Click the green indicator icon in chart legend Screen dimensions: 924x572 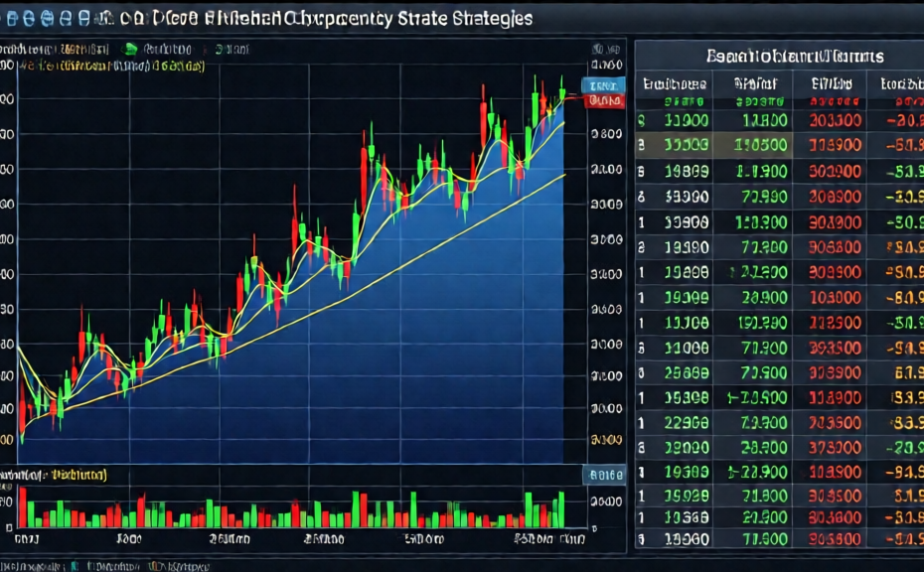pyautogui.click(x=129, y=48)
